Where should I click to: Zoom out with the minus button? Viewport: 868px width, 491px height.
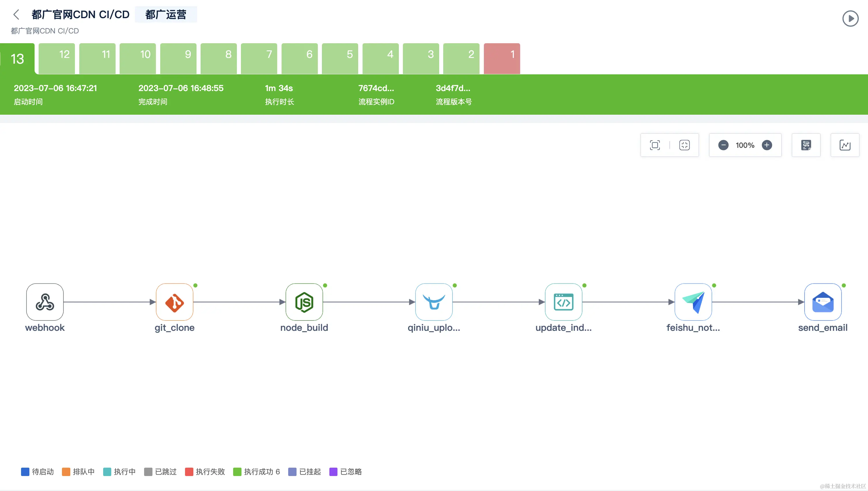point(723,145)
